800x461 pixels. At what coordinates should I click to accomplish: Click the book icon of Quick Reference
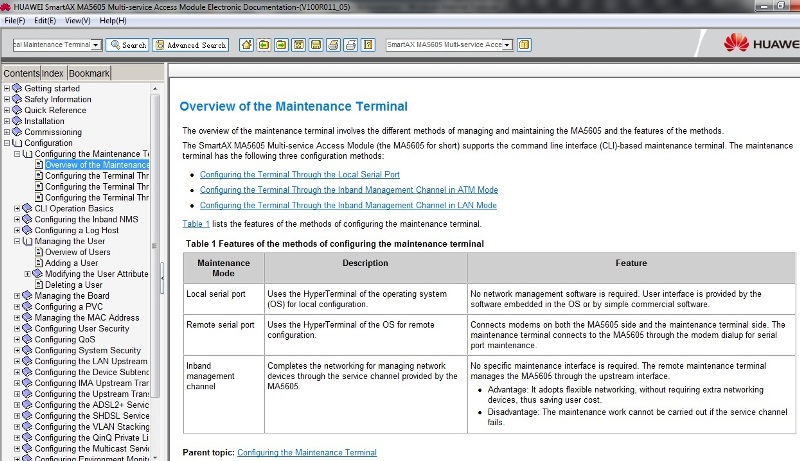pyautogui.click(x=17, y=110)
